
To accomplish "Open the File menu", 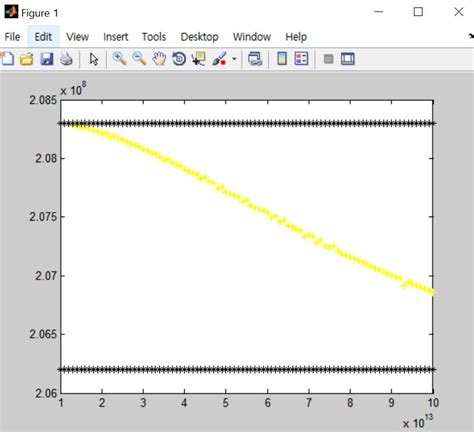I will click(12, 37).
